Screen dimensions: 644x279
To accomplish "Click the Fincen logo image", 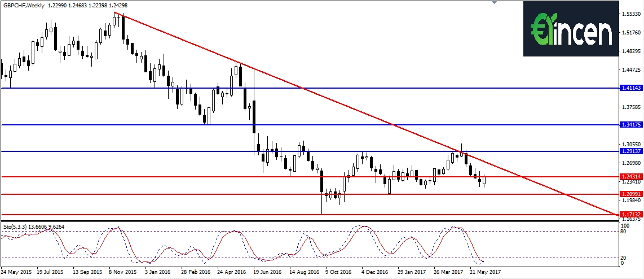I will [x=571, y=28].
